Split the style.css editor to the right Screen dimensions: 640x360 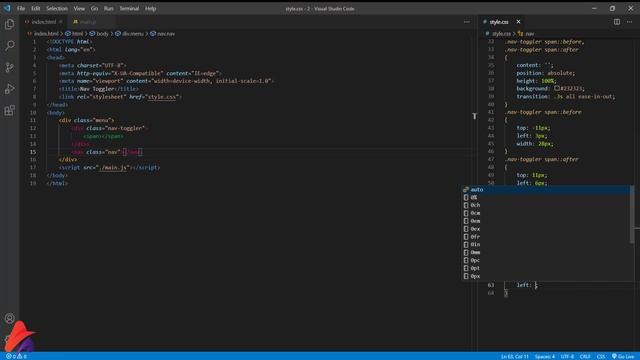(617, 22)
